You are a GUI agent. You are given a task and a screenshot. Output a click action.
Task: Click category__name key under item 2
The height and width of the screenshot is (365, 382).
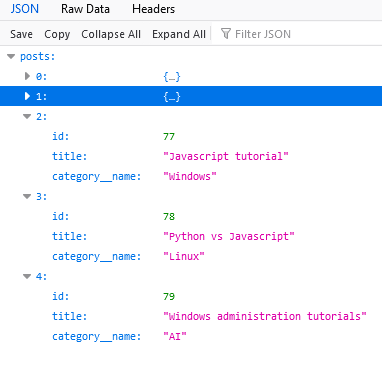pyautogui.click(x=97, y=176)
